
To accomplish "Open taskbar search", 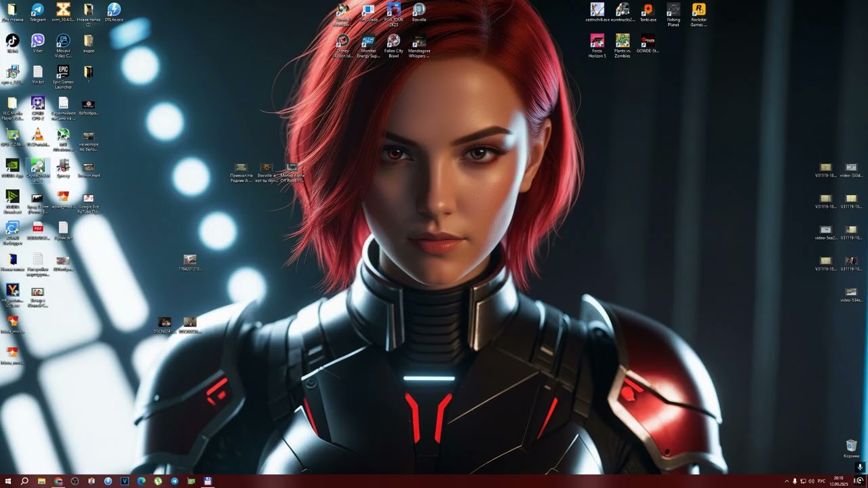I will tap(24, 481).
